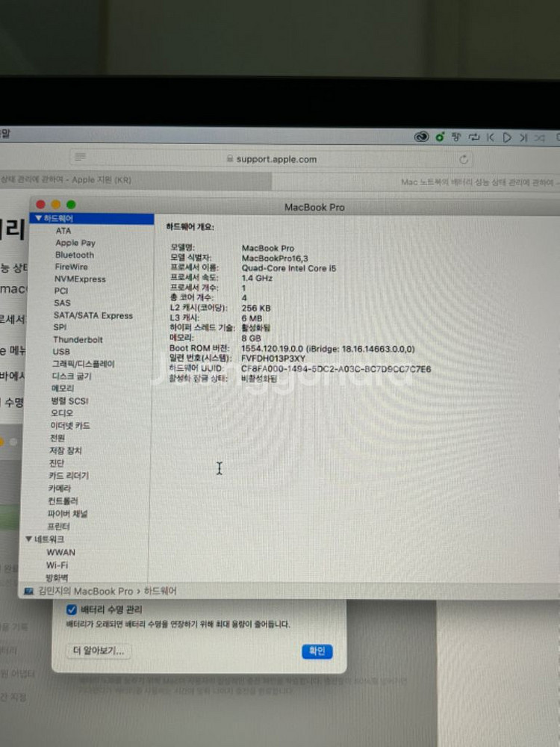This screenshot has width=560, height=747.
Task: Select Thunderbolt in the sidebar
Action: click(78, 340)
